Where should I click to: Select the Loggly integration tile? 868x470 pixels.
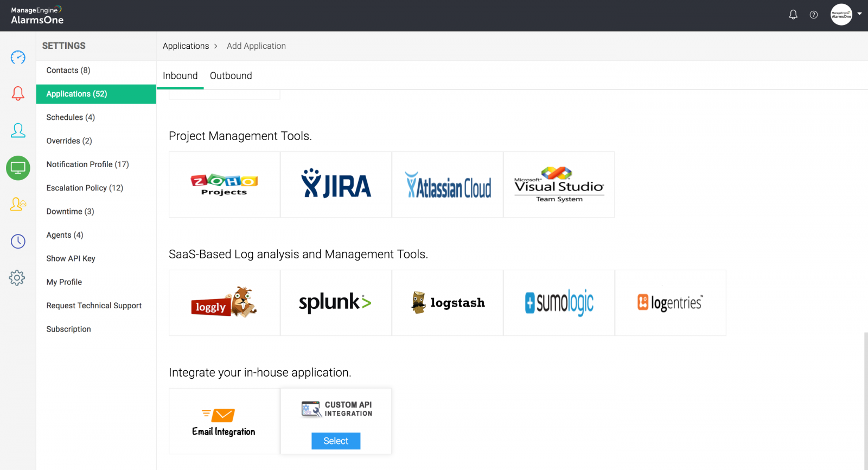coord(225,303)
